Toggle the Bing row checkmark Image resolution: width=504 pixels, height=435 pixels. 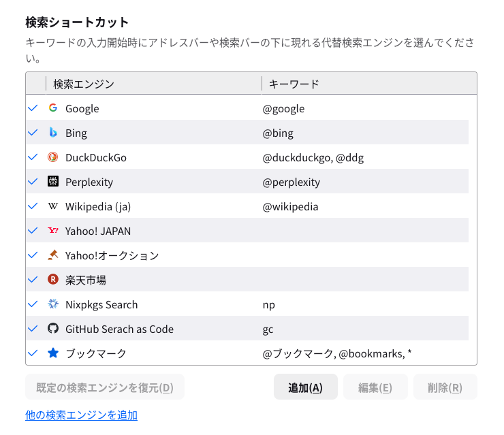[x=33, y=132]
